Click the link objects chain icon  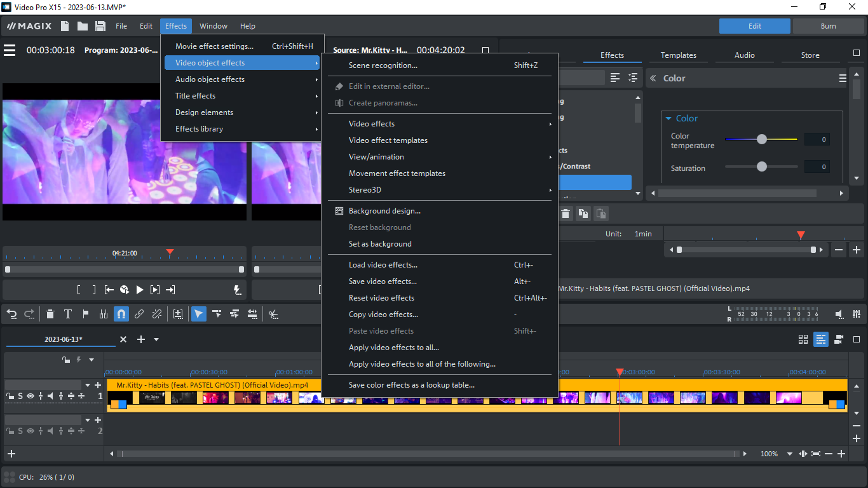coord(139,314)
